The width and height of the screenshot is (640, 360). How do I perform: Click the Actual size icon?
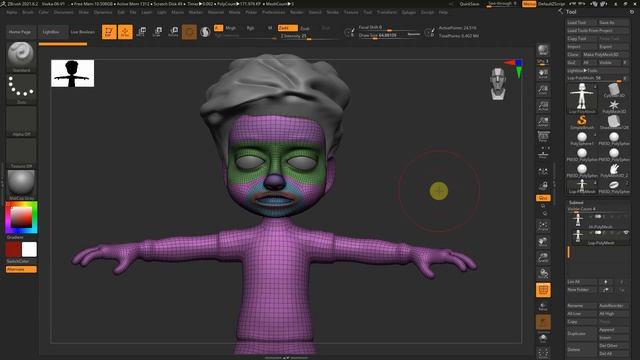click(x=543, y=106)
